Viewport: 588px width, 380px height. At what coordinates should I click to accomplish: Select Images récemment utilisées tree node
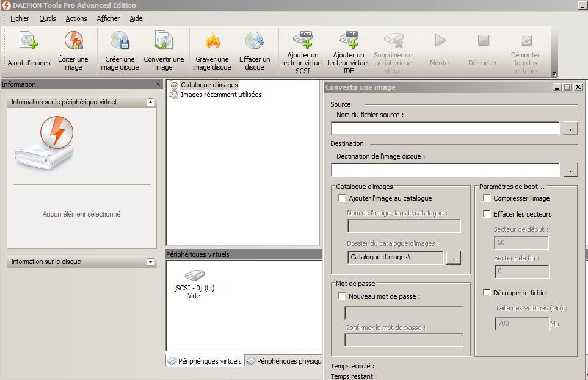pos(221,95)
